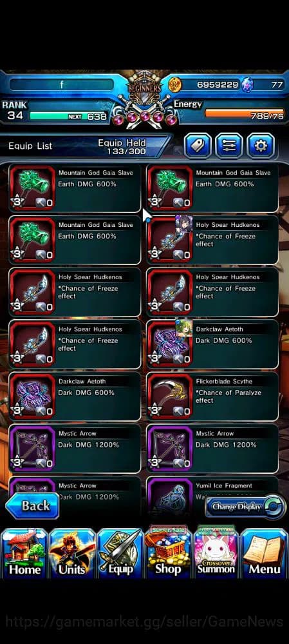Open the Shop with Super Sale
This screenshot has width=289, height=644.
tap(168, 552)
